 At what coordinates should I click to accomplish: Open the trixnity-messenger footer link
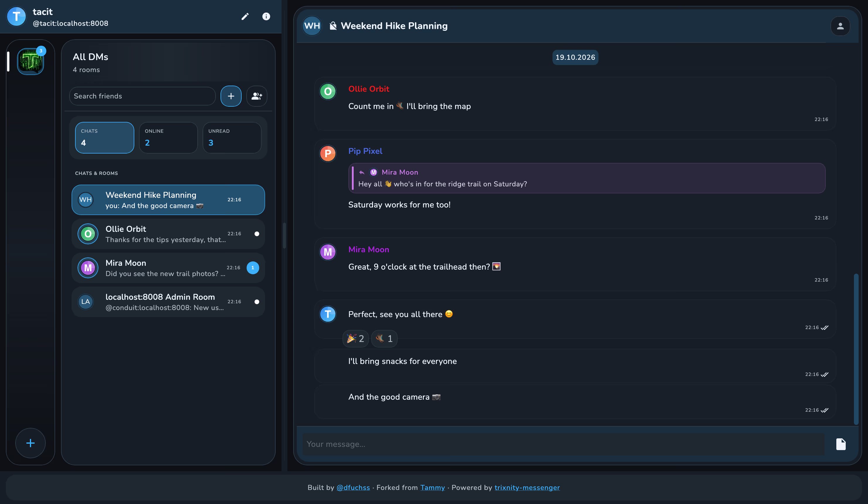(x=527, y=488)
